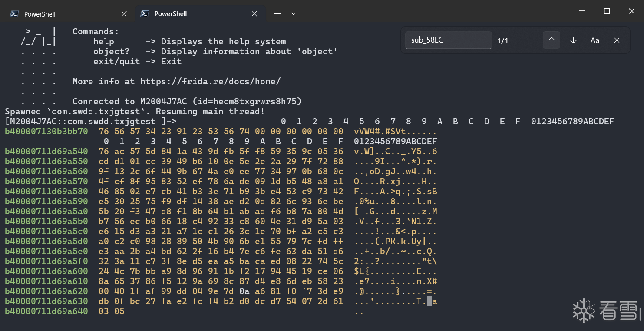Click the 1/1 match counter
This screenshot has height=331, width=644.
coord(502,41)
